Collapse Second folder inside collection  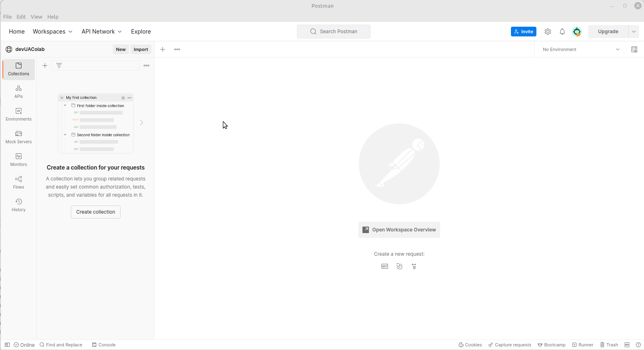tap(65, 134)
